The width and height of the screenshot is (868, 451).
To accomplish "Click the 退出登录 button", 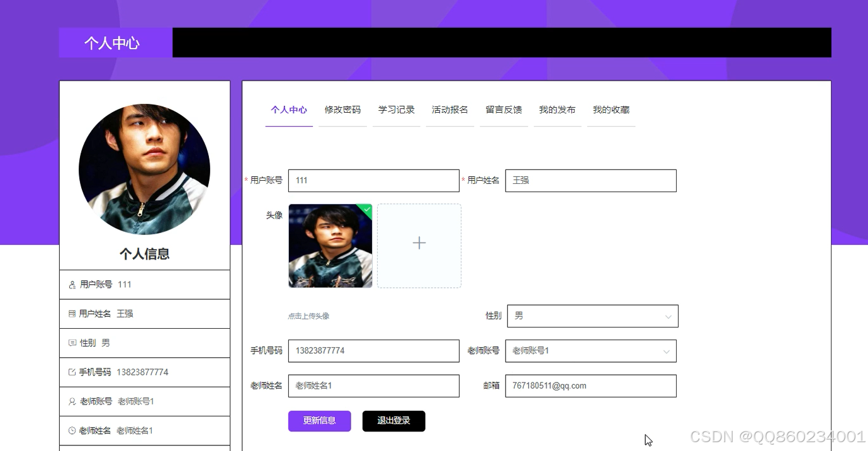I will coord(394,421).
